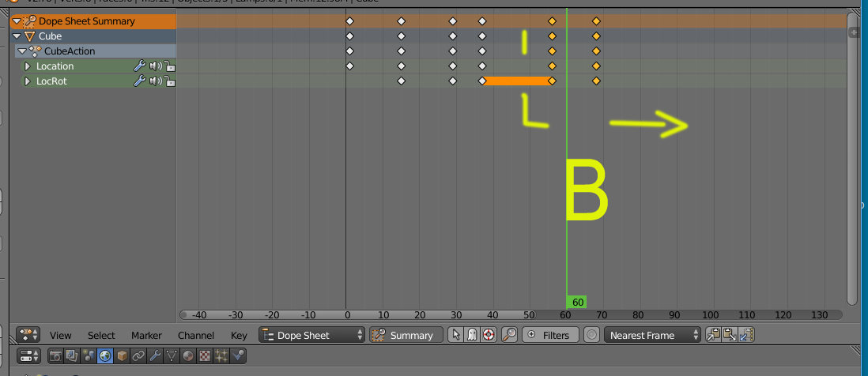Screen dimensions: 868x376
Task: Click the green current frame 60 indicator
Action: click(577, 303)
